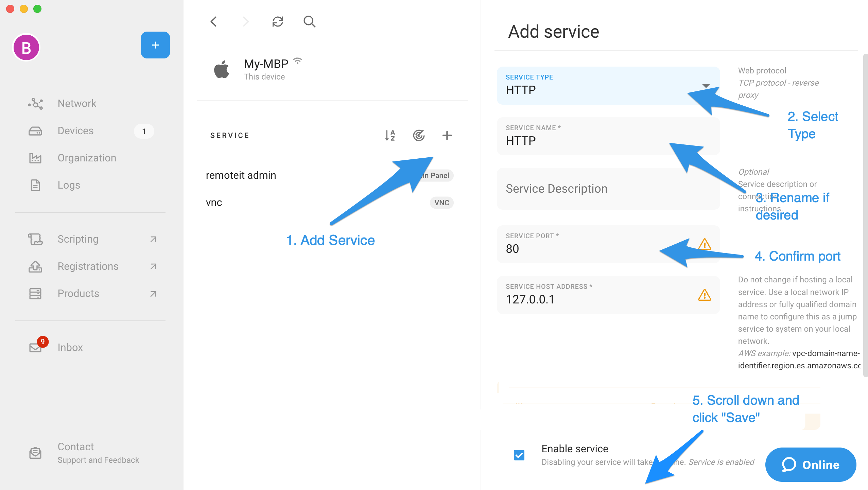Click the Contact envelope icon
The image size is (868, 490).
click(x=35, y=453)
